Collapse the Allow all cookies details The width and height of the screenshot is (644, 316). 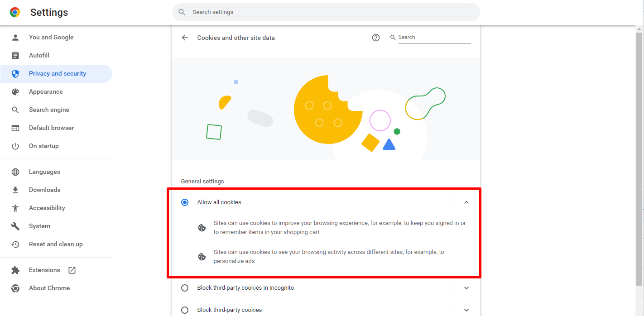coord(466,202)
